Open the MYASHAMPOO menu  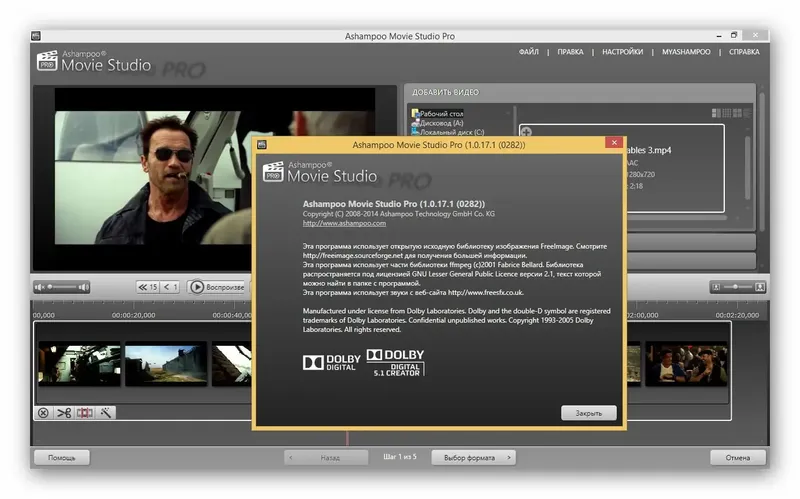click(686, 52)
